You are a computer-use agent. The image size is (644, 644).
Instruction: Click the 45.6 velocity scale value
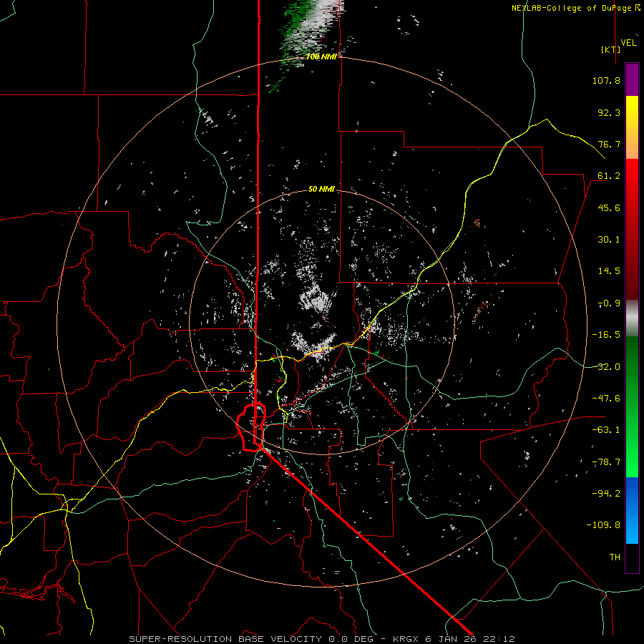point(609,208)
